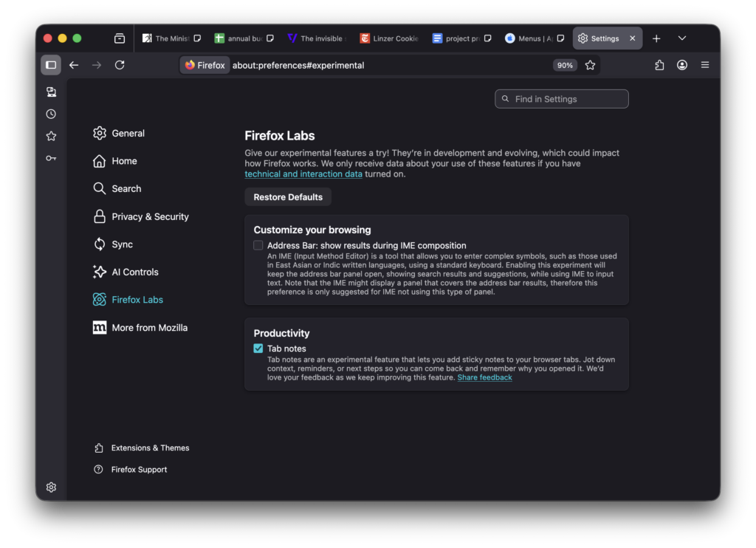Toggle the sidebar with the sidebar panel icon
756x548 pixels.
(50, 65)
